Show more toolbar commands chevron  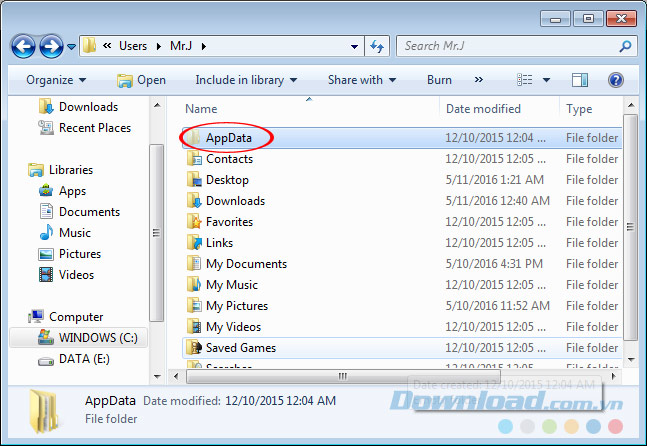click(479, 80)
